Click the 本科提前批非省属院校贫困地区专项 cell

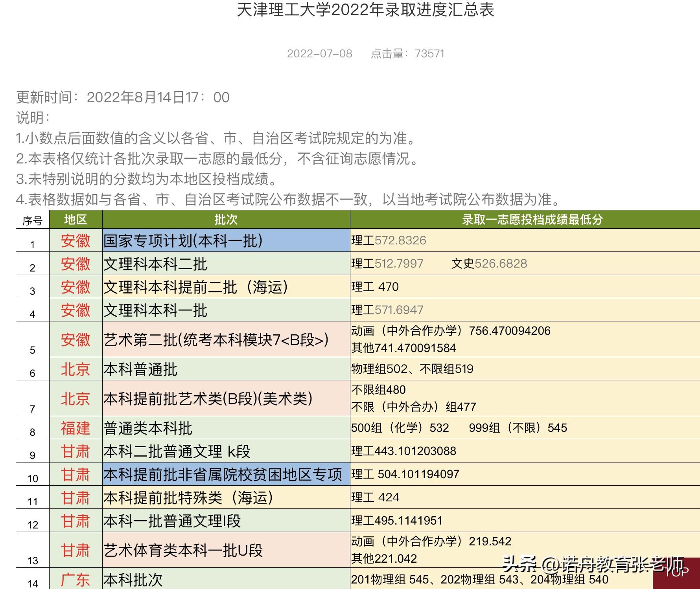226,474
